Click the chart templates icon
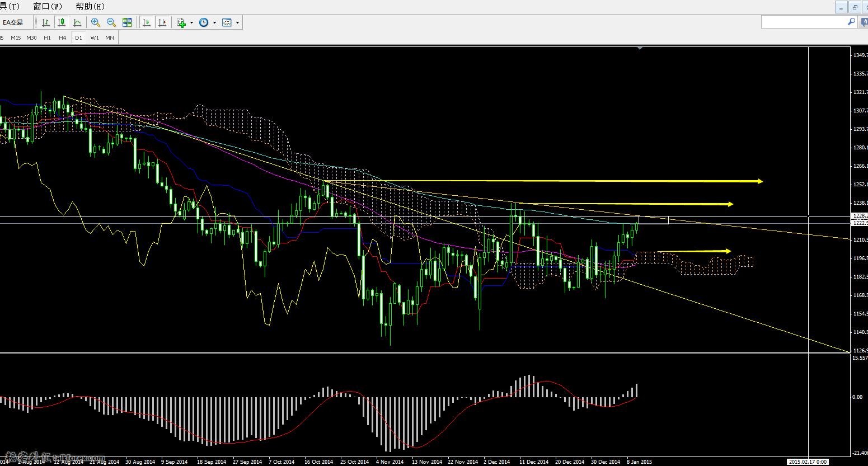868x466 pixels. [x=227, y=22]
